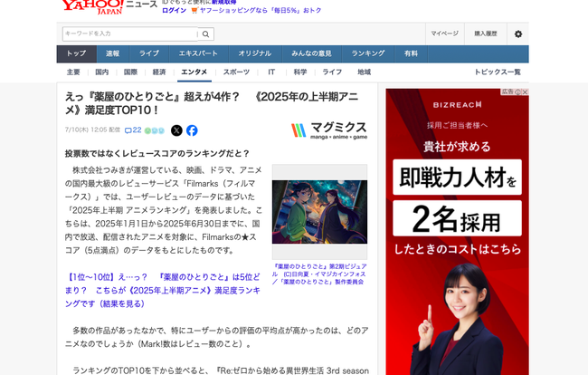Click the Yahoo! JAPAN logo

[x=92, y=6]
